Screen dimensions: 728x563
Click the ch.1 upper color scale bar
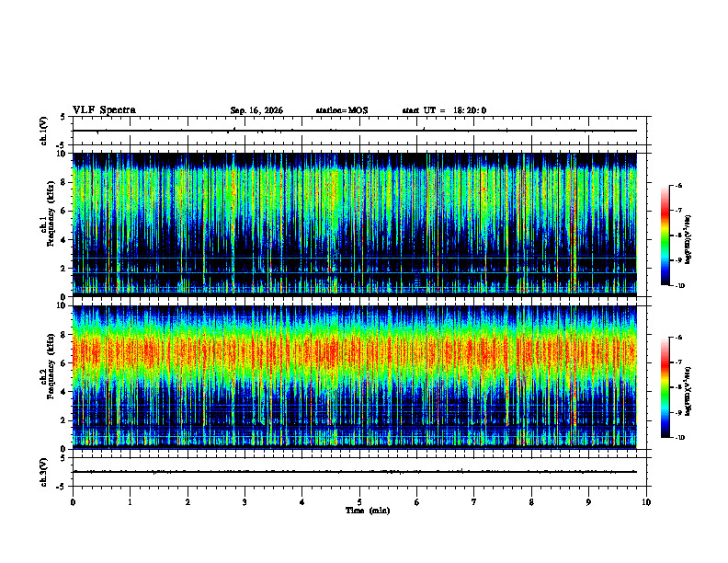(x=665, y=236)
